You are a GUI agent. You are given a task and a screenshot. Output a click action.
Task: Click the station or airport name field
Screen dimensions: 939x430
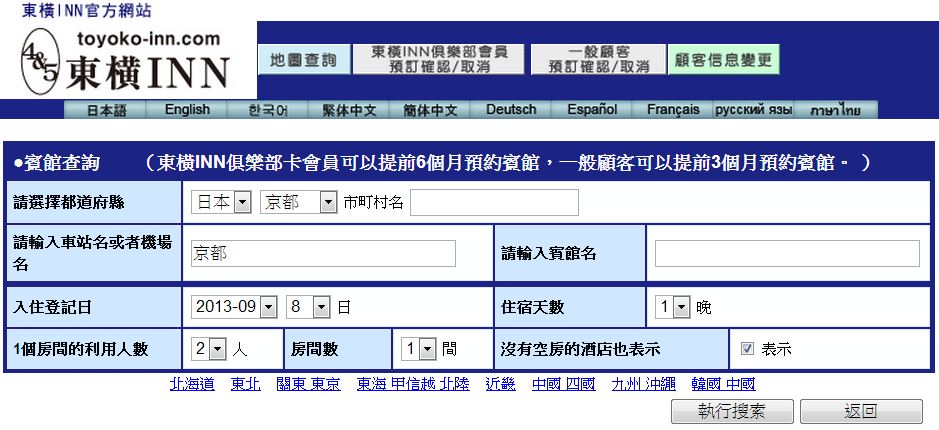[x=323, y=253]
